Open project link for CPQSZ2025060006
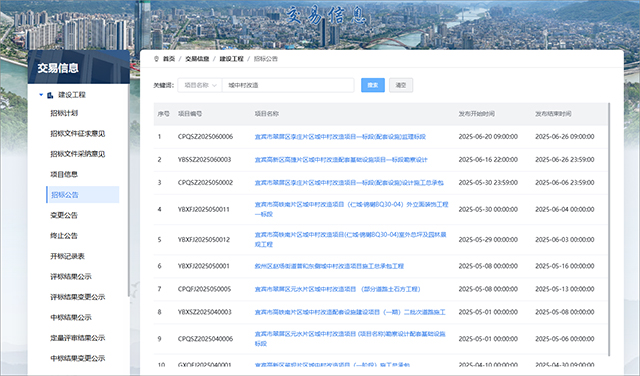The image size is (640, 376). click(340, 137)
